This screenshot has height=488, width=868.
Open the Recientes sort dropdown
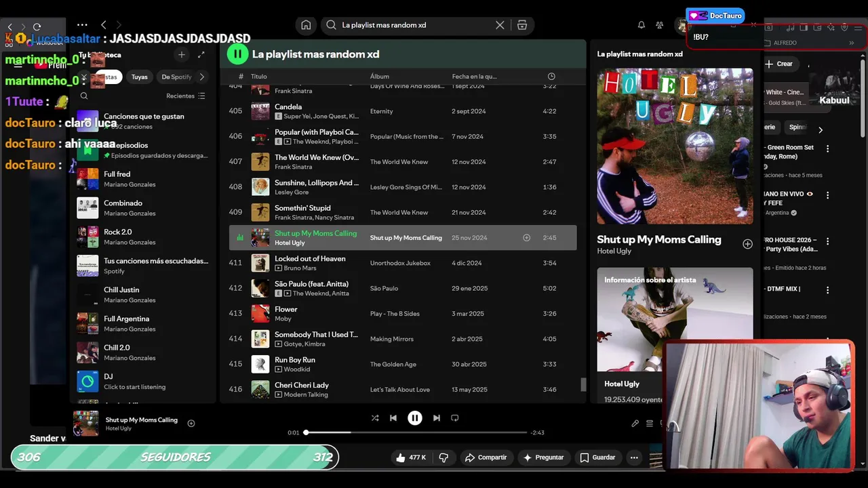186,96
